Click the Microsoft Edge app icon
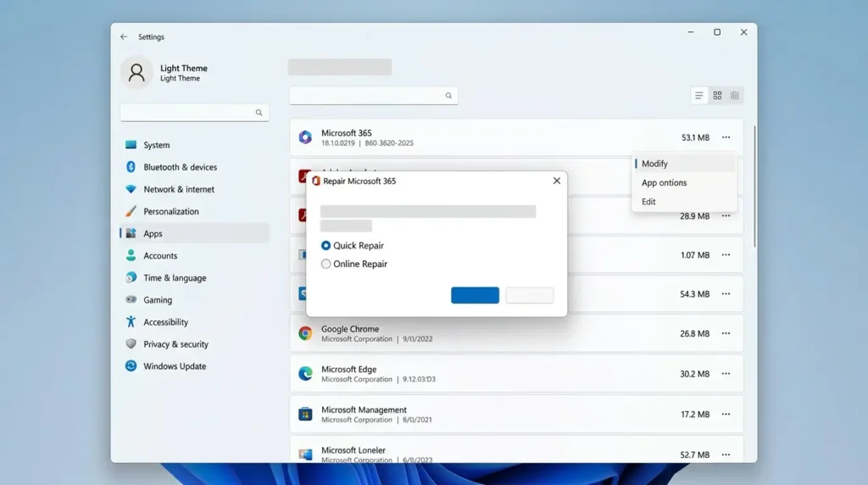 (305, 374)
